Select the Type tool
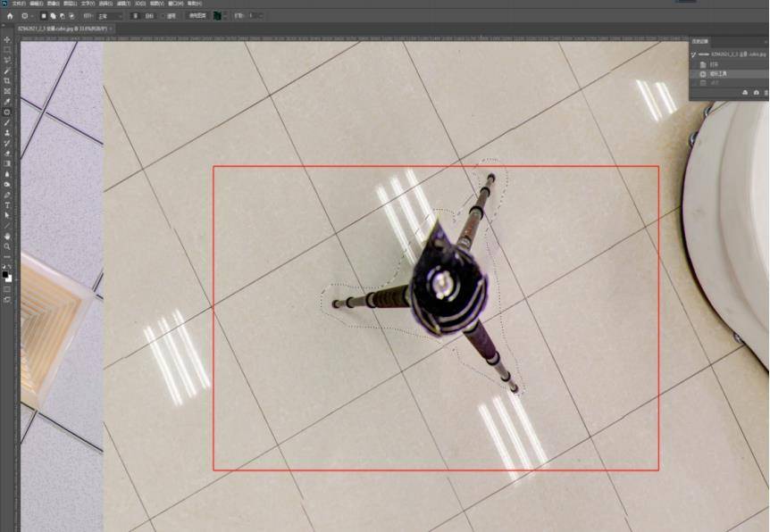Image resolution: width=770 pixels, height=532 pixels. click(7, 205)
